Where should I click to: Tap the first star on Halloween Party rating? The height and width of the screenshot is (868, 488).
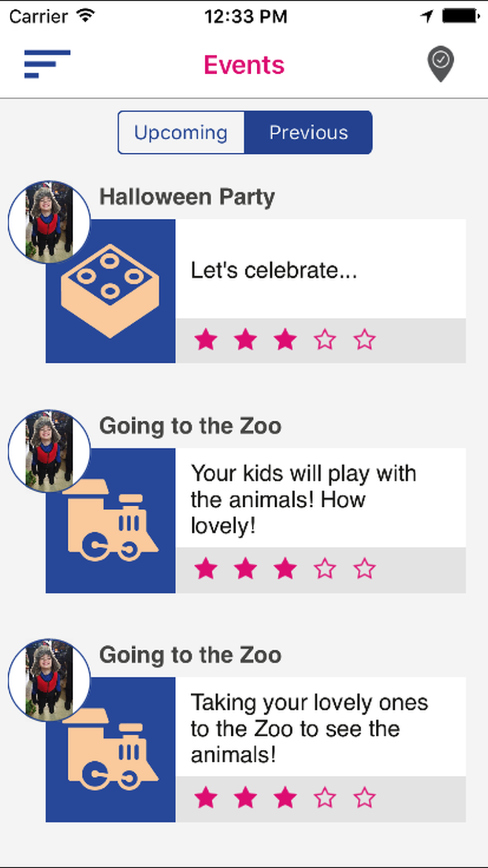point(206,340)
